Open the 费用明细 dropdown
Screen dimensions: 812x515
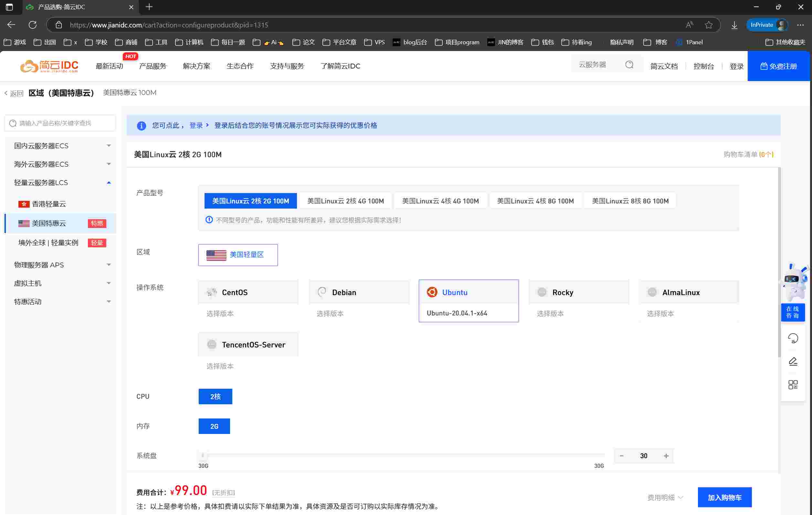(x=665, y=498)
